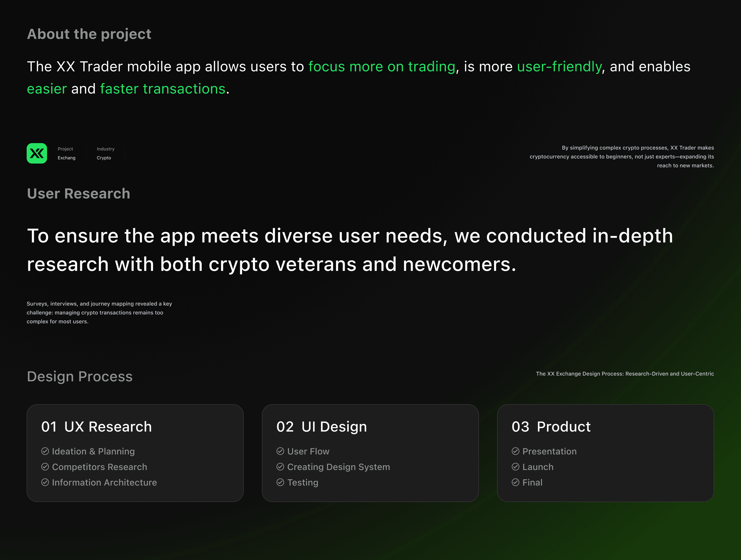The width and height of the screenshot is (741, 560).
Task: Select the 03 Product card heading
Action: pos(551,427)
